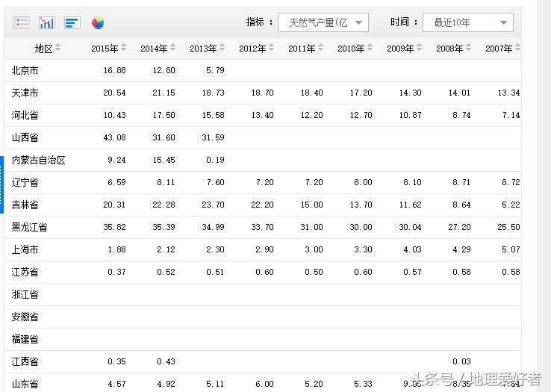Show data as horizontal bar chart

tap(72, 23)
